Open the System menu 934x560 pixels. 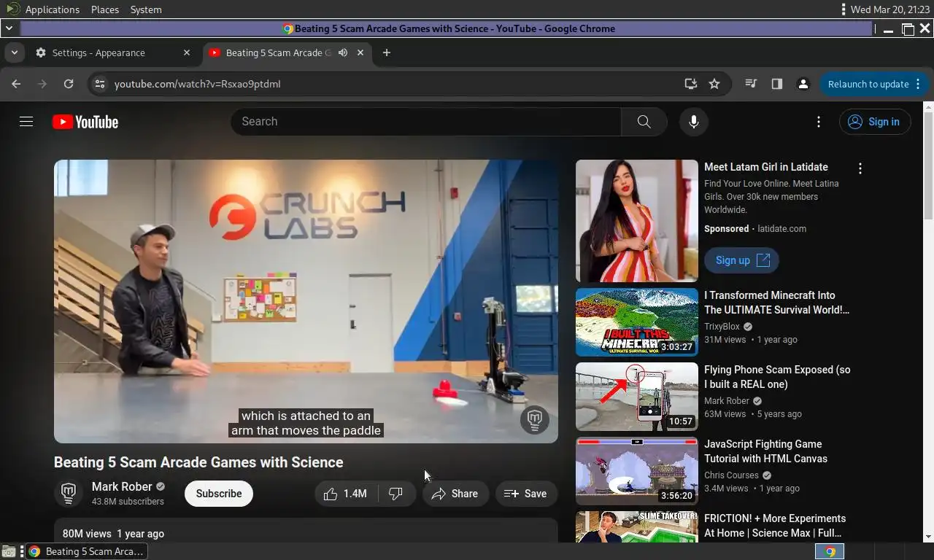point(146,9)
